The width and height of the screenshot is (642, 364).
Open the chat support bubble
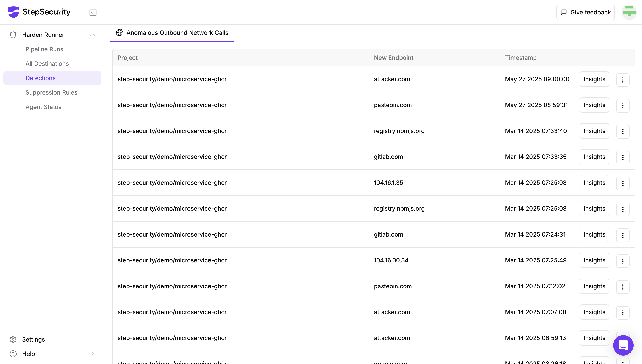[623, 345]
